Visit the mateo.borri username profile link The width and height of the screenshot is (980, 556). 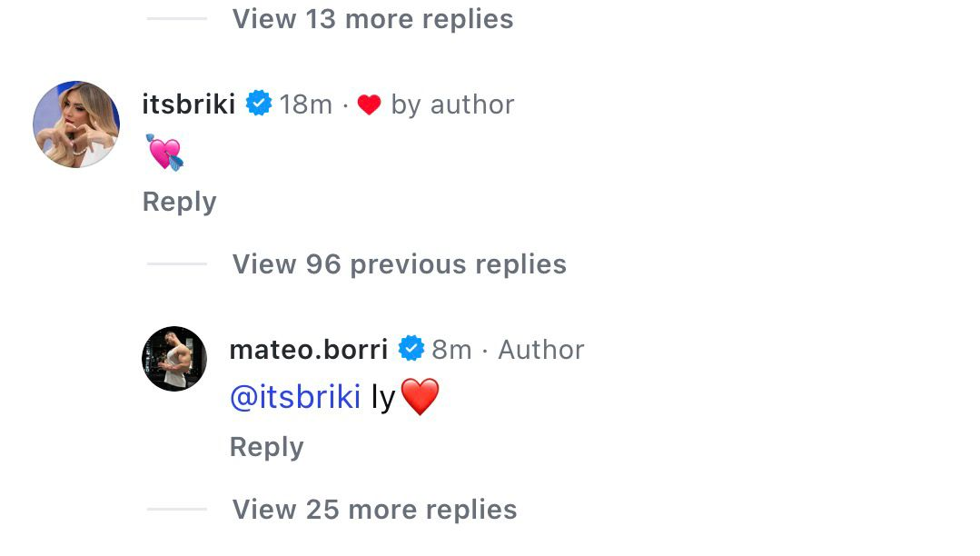coord(309,350)
